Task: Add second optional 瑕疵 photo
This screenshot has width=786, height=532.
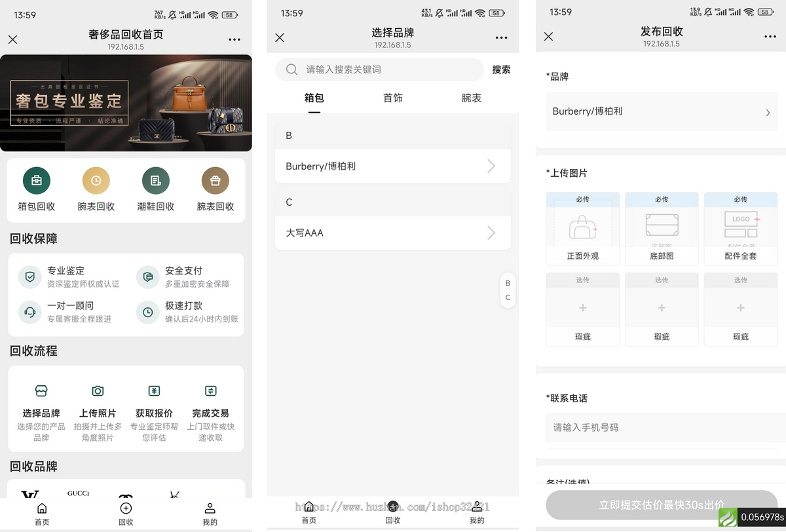Action: coord(662,309)
